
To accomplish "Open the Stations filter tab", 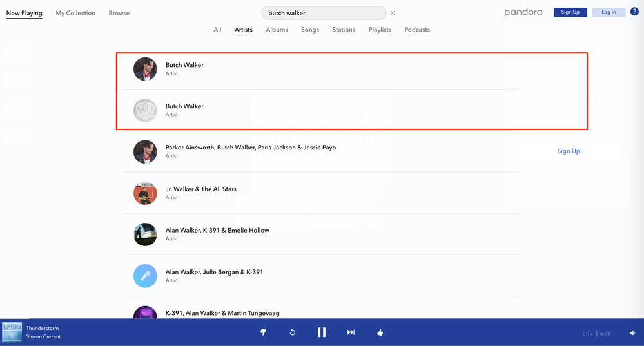I will (344, 30).
